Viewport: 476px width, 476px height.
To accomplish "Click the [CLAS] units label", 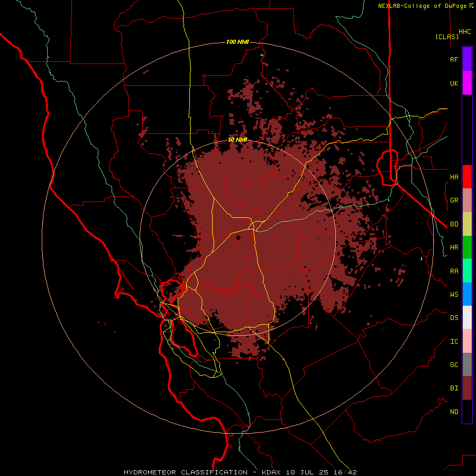I will (447, 36).
